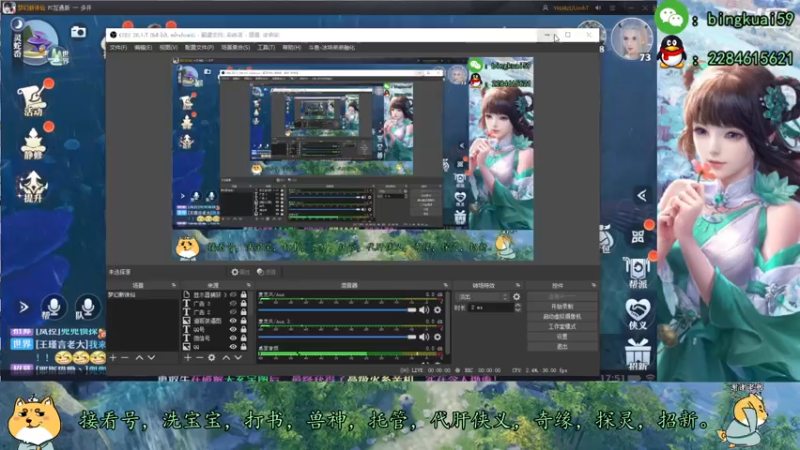800x450 pixels.
Task: Click the first 麦克风/Aux volume slider
Action: click(x=337, y=310)
